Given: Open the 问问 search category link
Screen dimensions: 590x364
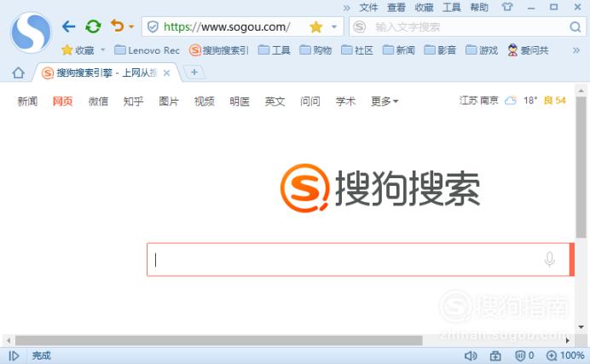Looking at the screenshot, I should [x=310, y=101].
